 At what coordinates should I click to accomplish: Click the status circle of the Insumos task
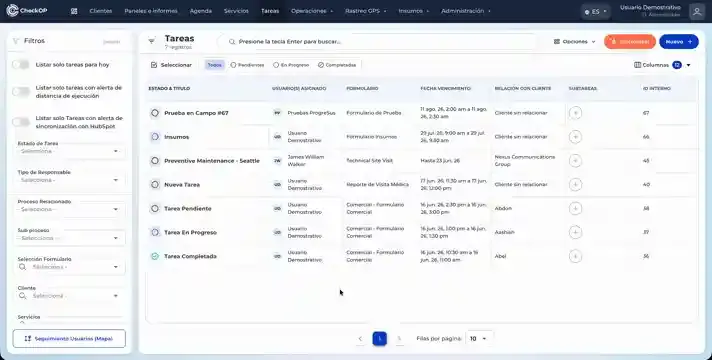click(155, 137)
